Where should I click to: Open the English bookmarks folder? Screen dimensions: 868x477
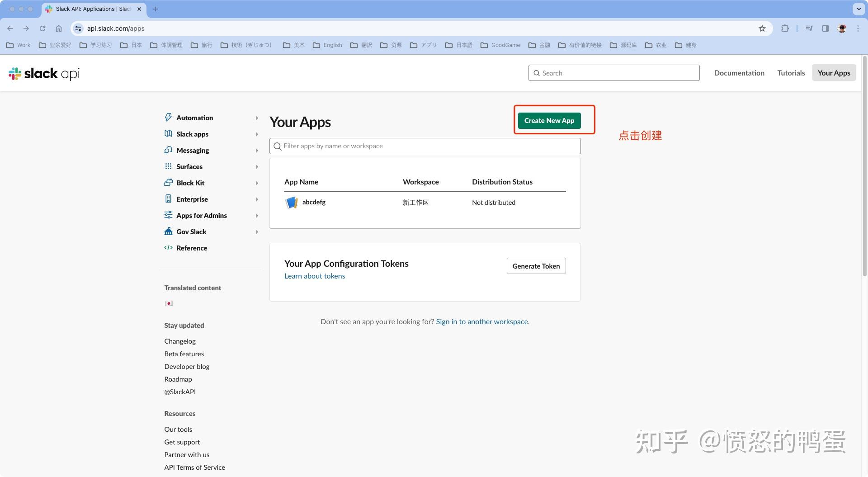(328, 45)
